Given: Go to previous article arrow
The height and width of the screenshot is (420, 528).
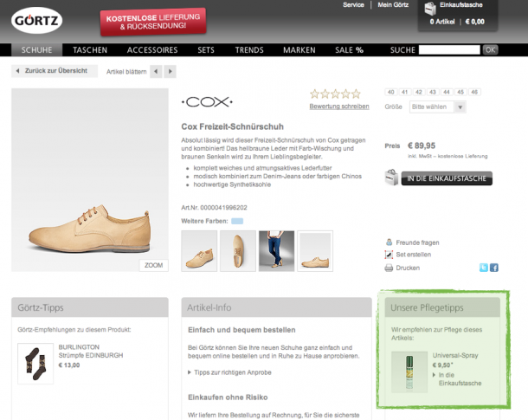Looking at the screenshot, I should 156,71.
